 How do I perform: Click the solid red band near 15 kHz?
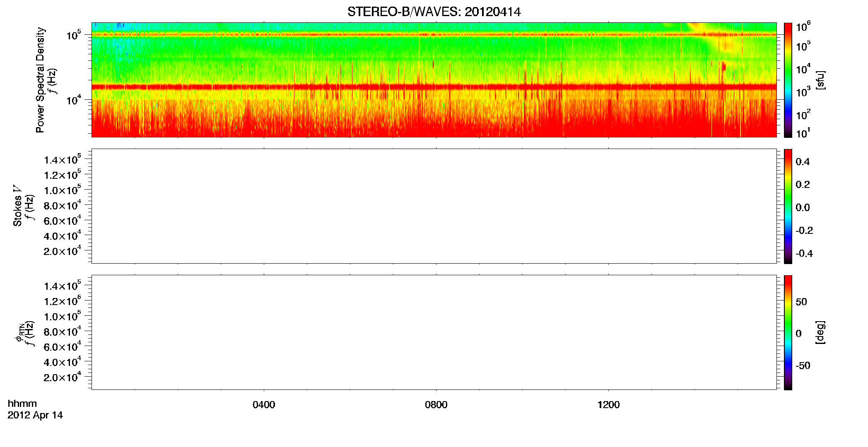coord(434,87)
